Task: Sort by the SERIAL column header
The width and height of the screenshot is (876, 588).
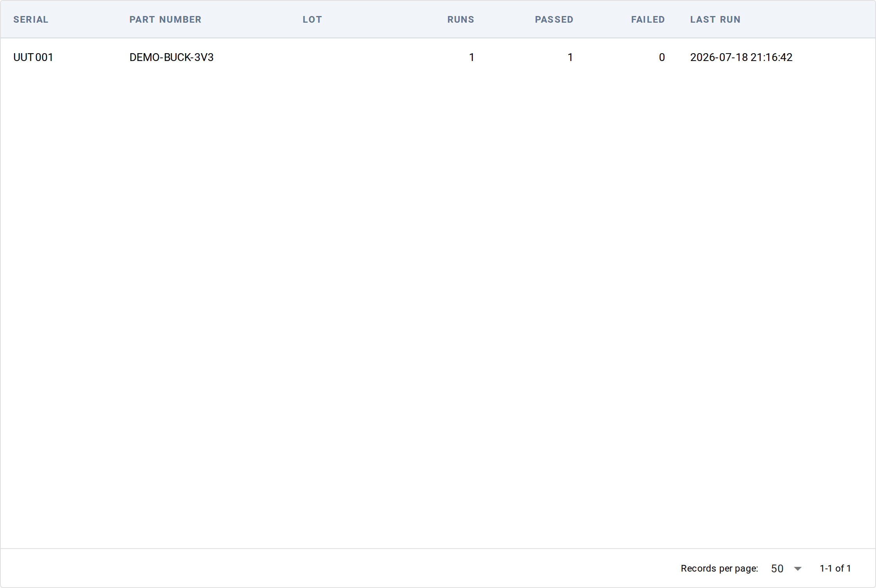Action: [31, 20]
